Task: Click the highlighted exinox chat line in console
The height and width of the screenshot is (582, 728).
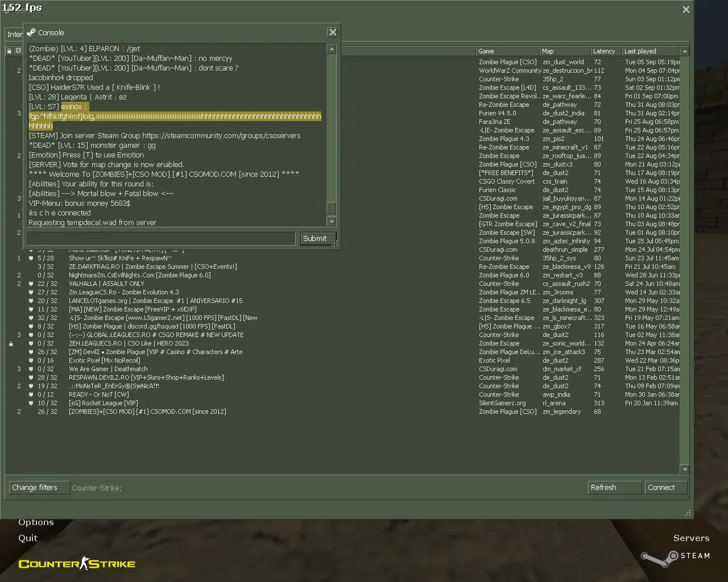Action: (x=175, y=117)
